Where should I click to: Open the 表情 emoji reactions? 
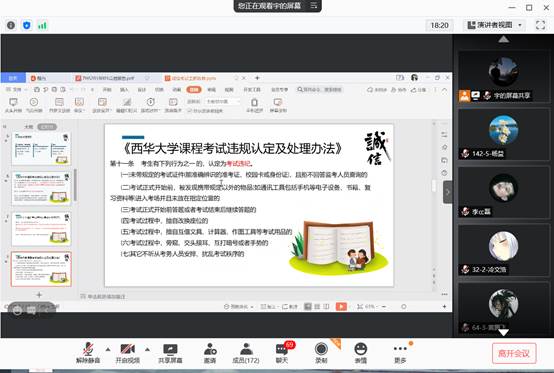pos(360,353)
